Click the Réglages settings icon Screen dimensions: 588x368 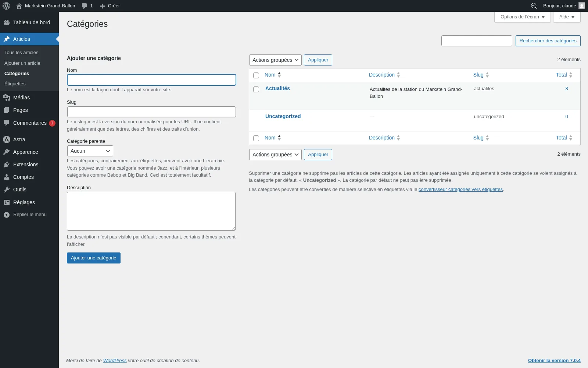7,202
